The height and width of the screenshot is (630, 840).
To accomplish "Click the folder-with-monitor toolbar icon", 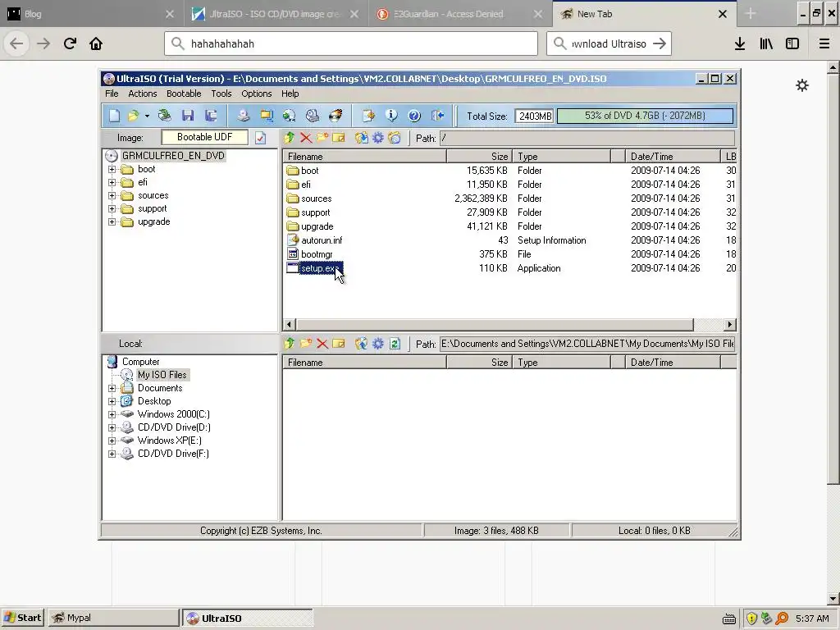I will pyautogui.click(x=267, y=116).
